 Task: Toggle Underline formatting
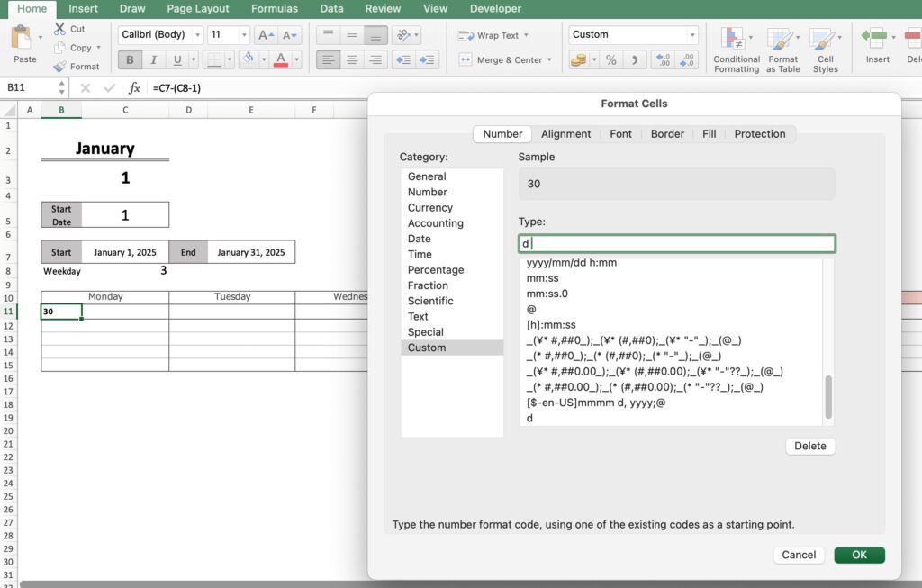coord(177,59)
